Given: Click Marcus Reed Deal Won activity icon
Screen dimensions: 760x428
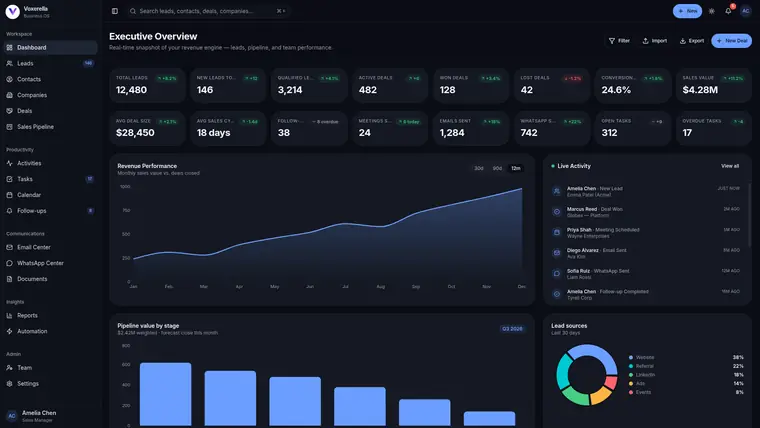Looking at the screenshot, I should pos(557,212).
